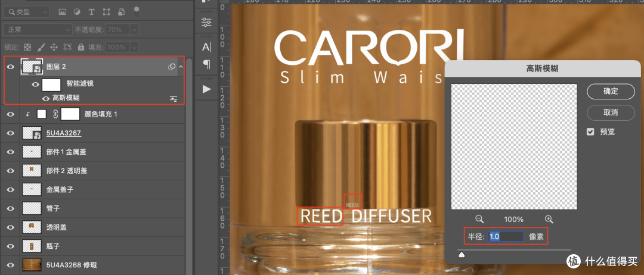
Task: Open the 填充 fill dropdown arrow
Action: pyautogui.click(x=134, y=47)
